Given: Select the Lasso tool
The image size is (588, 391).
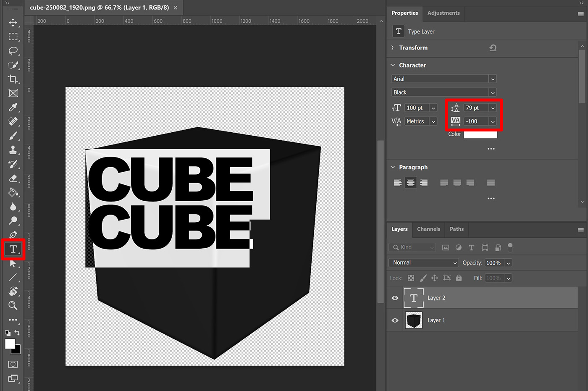Looking at the screenshot, I should tap(13, 51).
